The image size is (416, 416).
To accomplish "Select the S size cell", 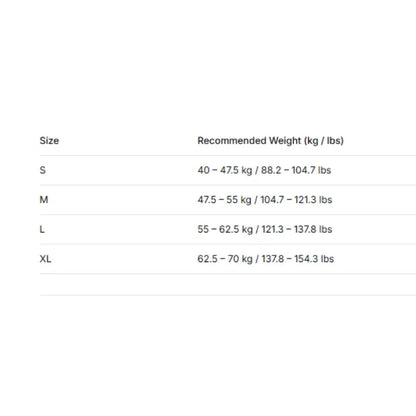I will [x=43, y=170].
